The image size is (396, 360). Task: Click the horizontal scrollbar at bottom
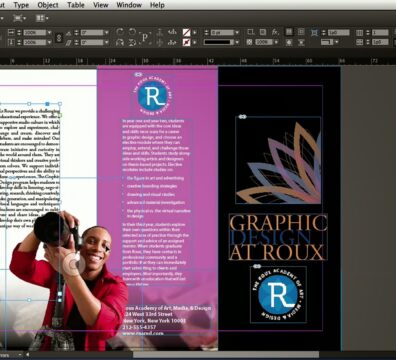226,355
